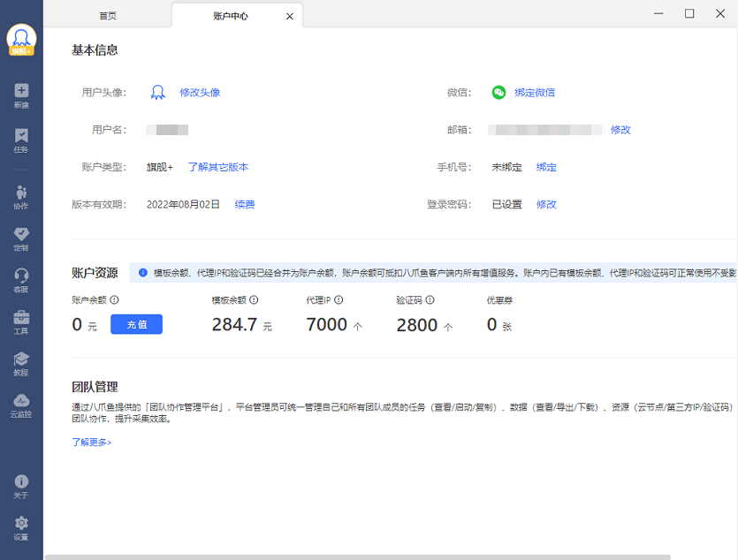This screenshot has height=560, width=738.
Task: Click the 已设置 password status text
Action: pos(506,205)
